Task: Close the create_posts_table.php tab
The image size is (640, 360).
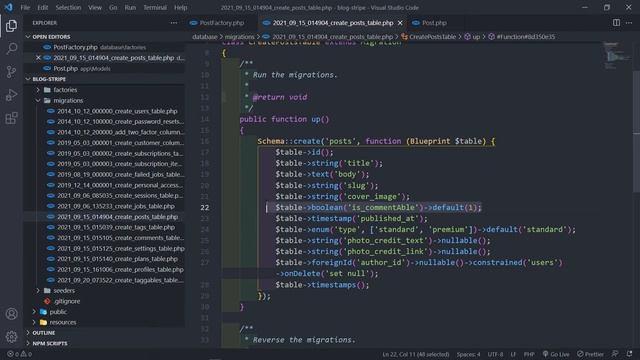Action: tap(400, 23)
